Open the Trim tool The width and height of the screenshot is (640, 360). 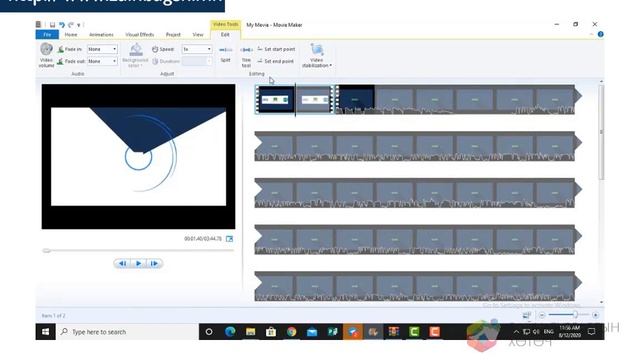pyautogui.click(x=246, y=56)
